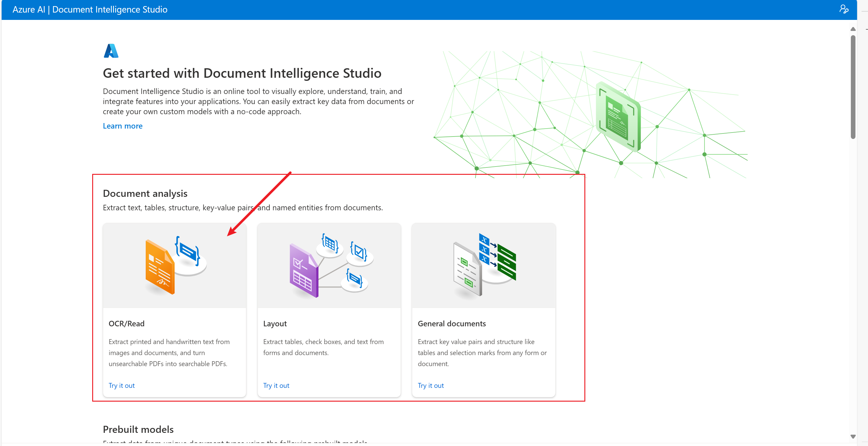The image size is (868, 446).
Task: Click the scrollbar down arrow
Action: click(x=853, y=437)
